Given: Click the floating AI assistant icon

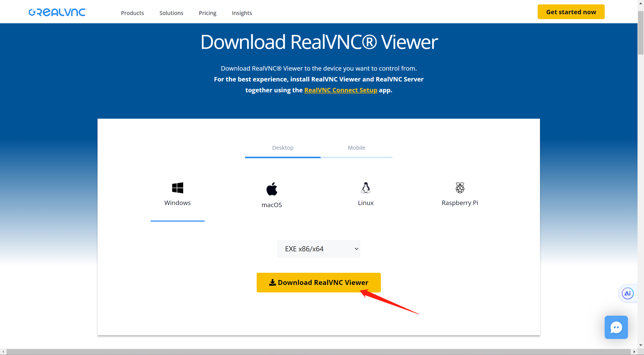Looking at the screenshot, I should click(x=628, y=293).
